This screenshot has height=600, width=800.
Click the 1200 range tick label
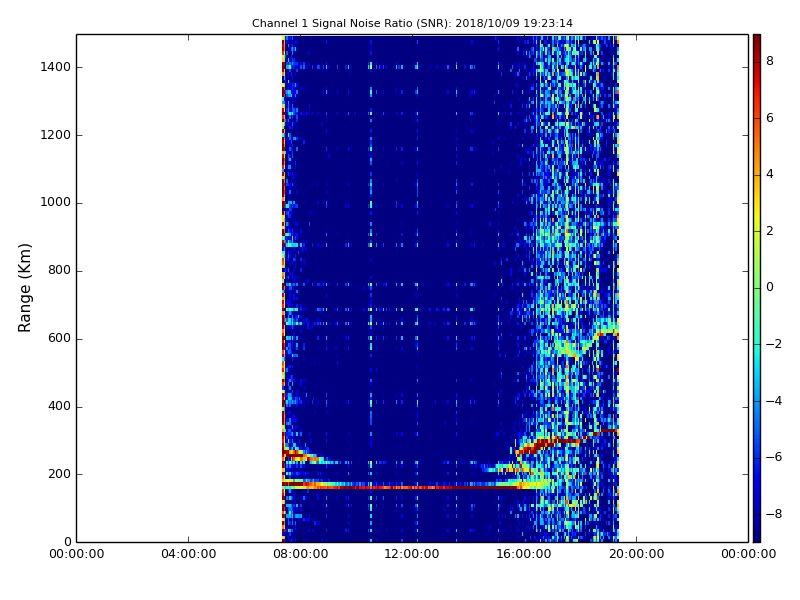(56, 135)
